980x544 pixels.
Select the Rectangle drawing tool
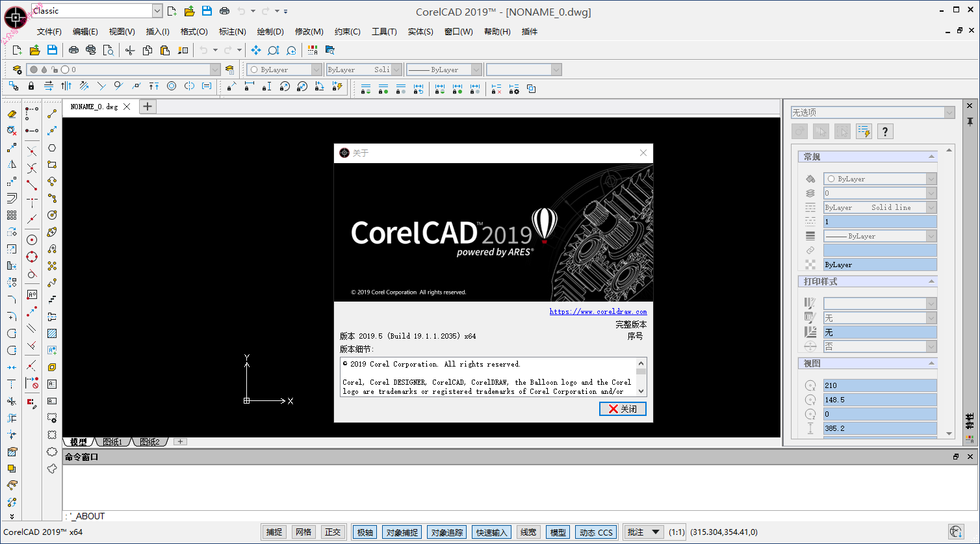(x=52, y=164)
